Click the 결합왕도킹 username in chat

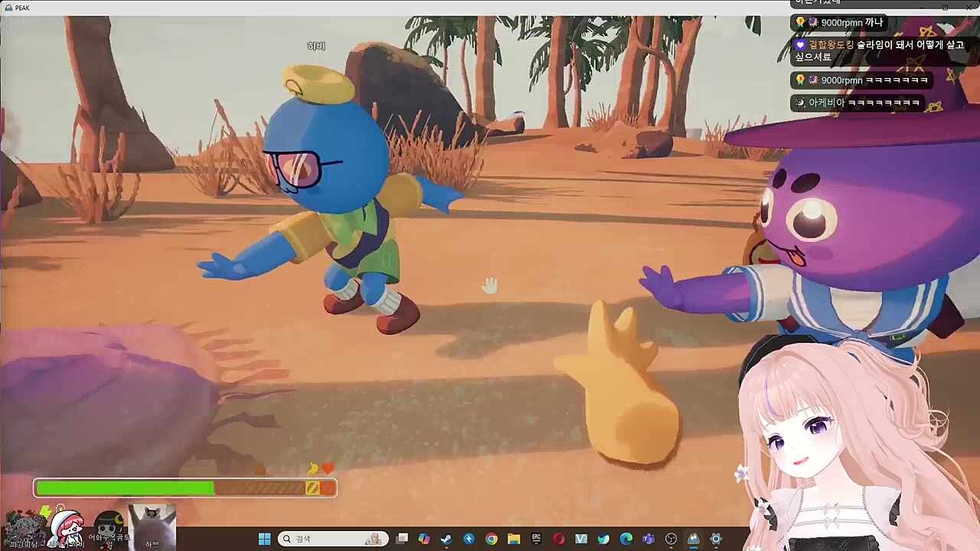point(831,45)
